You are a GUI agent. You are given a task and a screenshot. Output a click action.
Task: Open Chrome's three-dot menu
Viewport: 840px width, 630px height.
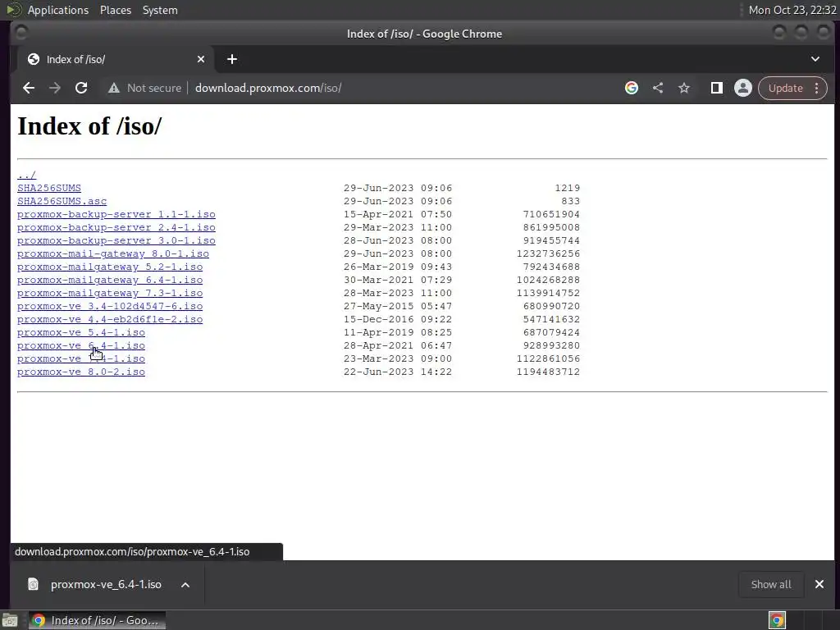(817, 88)
